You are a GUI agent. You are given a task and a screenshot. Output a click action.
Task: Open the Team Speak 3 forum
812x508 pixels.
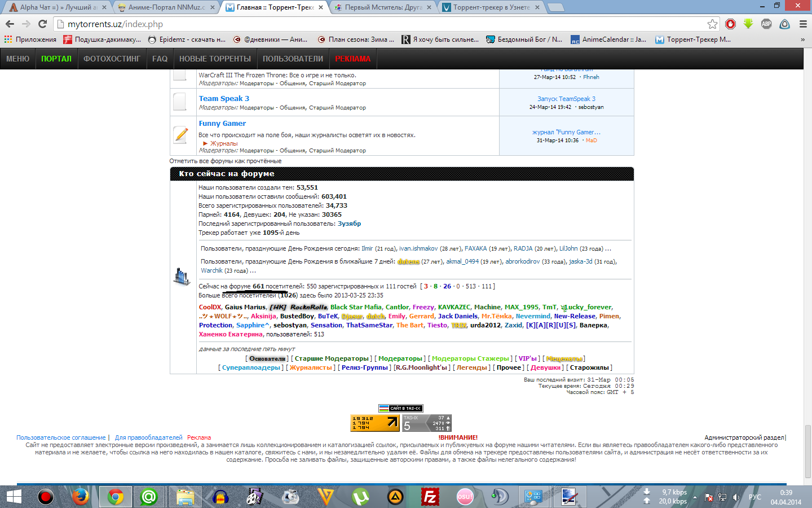point(224,98)
